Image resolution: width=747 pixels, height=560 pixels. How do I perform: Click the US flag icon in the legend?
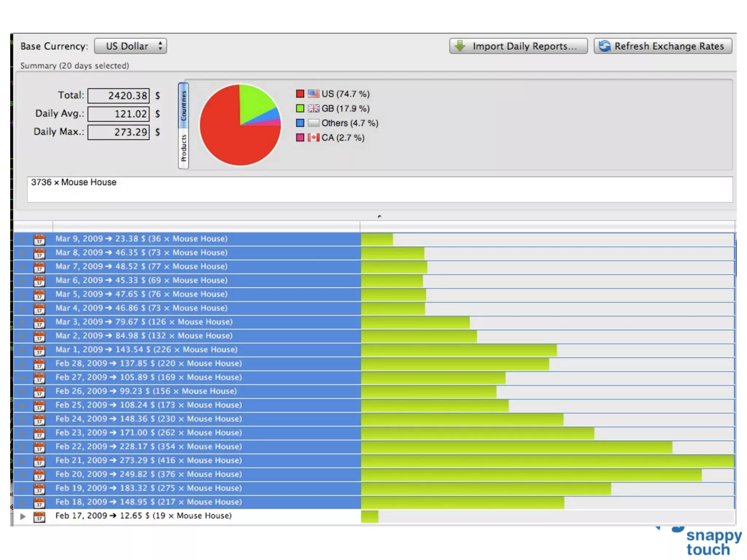click(313, 94)
